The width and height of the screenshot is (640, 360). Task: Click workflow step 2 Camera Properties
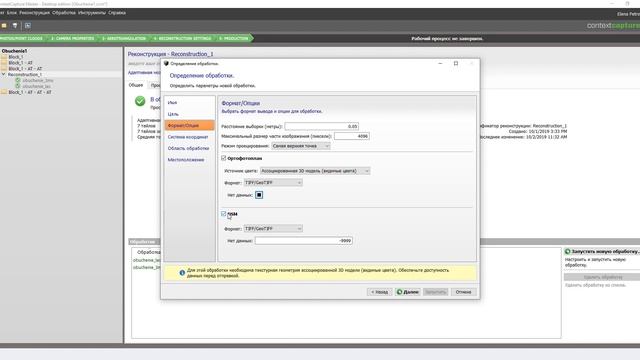[x=73, y=38]
